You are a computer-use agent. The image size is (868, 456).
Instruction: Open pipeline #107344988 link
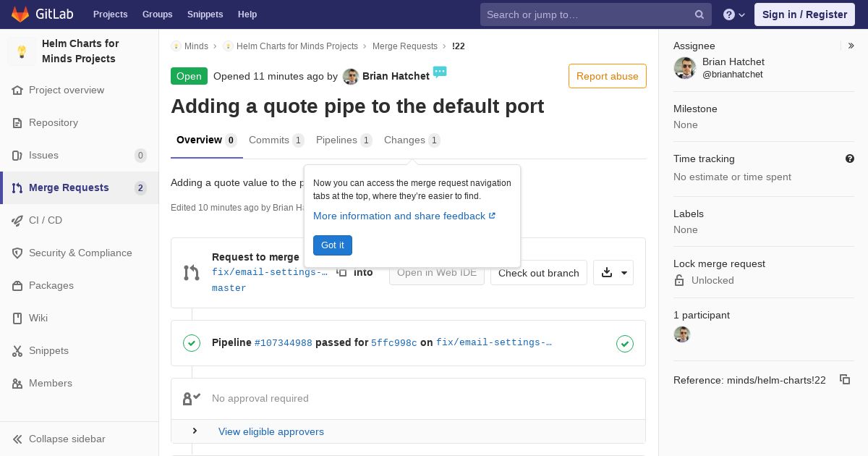[284, 343]
